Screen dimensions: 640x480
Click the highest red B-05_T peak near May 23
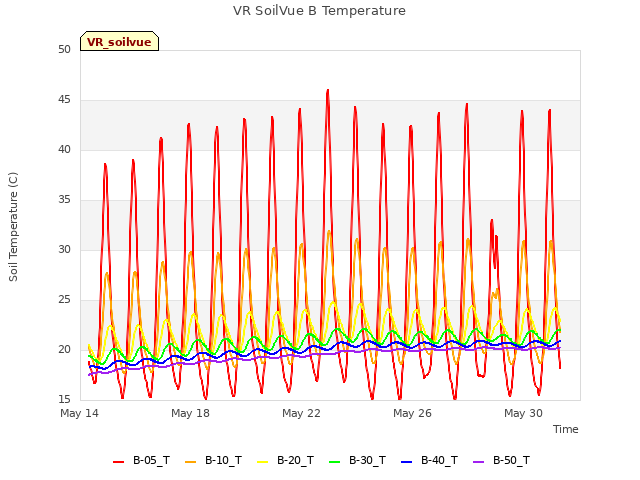[328, 91]
